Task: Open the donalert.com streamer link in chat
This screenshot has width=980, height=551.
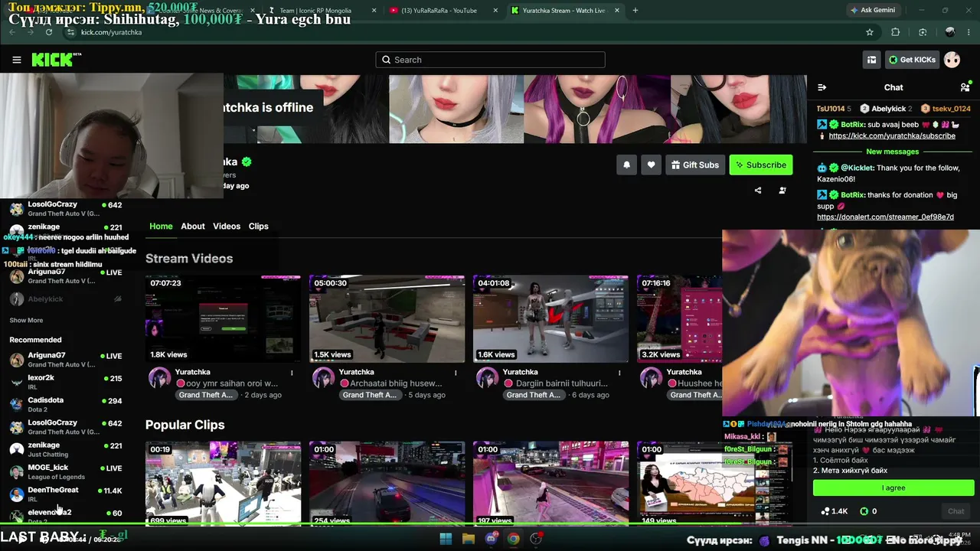Action: point(885,217)
